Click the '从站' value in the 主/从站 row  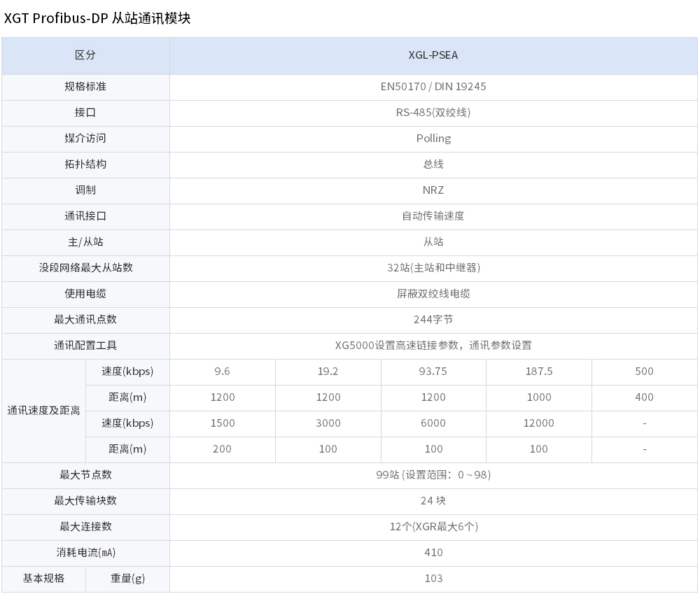(433, 242)
